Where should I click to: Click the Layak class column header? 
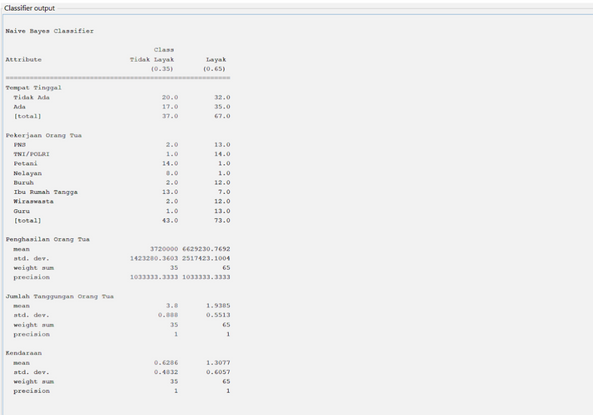coord(216,59)
